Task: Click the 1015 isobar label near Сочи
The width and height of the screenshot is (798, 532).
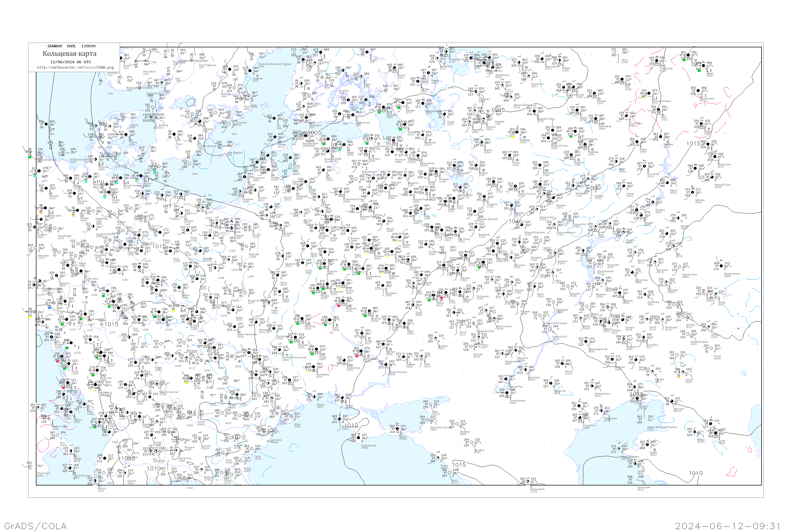Action: point(459,465)
